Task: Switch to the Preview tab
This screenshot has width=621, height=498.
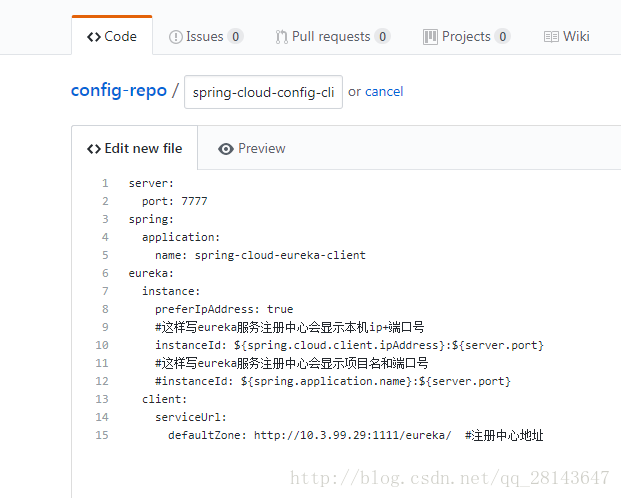Action: coord(261,149)
